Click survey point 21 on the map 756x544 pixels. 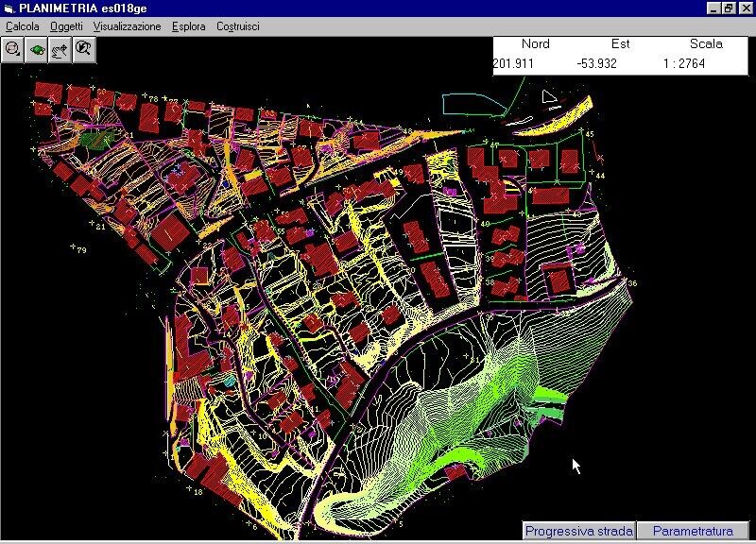tap(97, 225)
